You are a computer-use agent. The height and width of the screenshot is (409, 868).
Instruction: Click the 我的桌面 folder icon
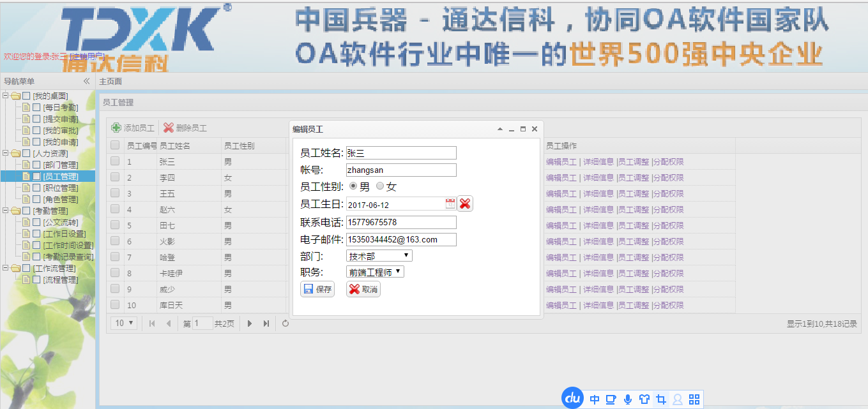click(16, 96)
